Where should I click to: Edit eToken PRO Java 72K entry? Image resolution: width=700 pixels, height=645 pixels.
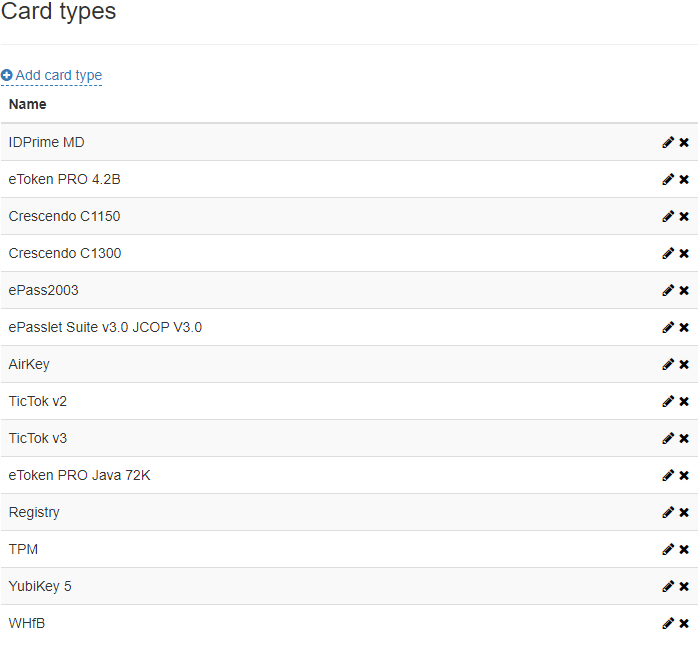point(668,475)
